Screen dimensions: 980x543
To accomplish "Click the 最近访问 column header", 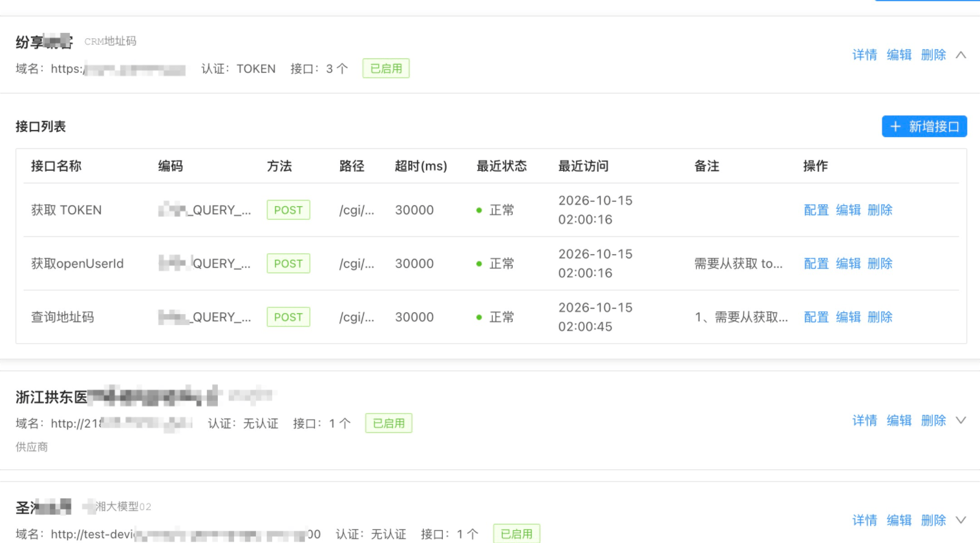I will point(584,166).
